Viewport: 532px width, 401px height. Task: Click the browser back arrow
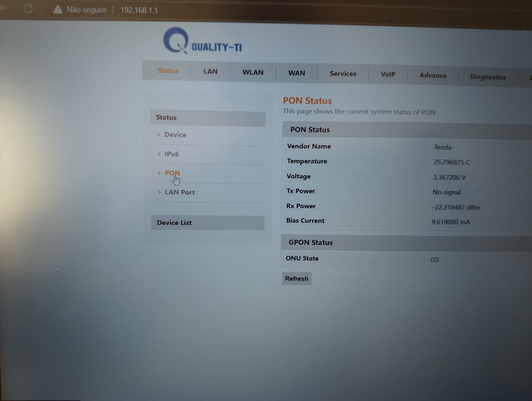(4, 8)
